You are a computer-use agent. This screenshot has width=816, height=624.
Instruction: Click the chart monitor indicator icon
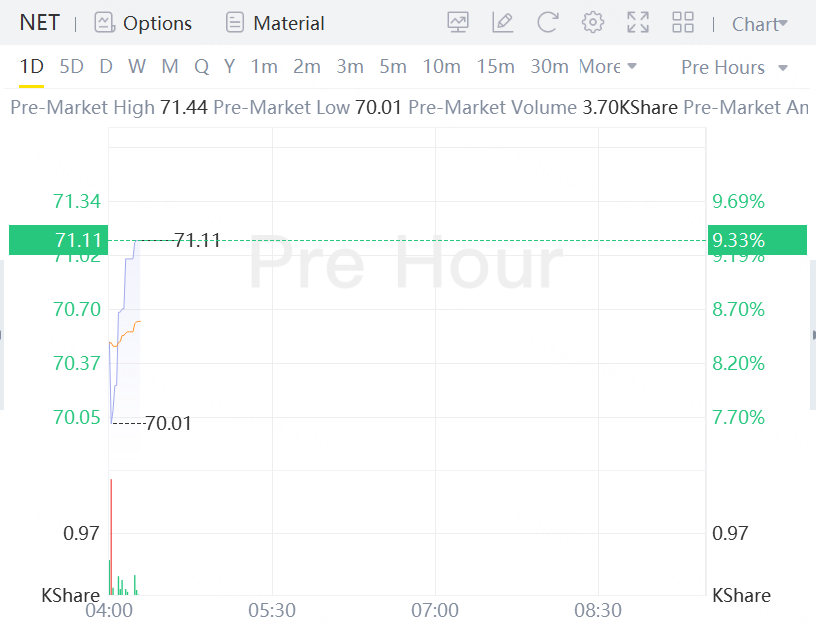458,23
